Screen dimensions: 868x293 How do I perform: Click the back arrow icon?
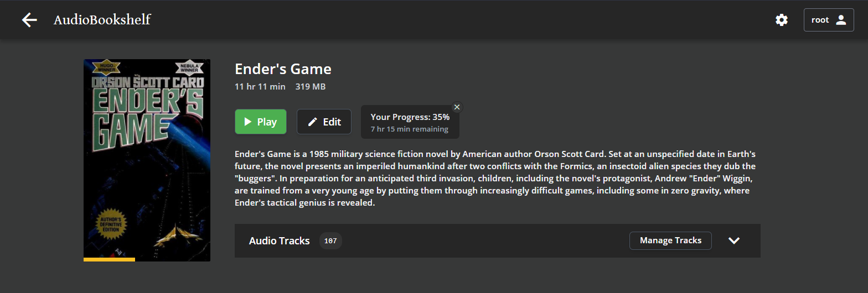(29, 20)
